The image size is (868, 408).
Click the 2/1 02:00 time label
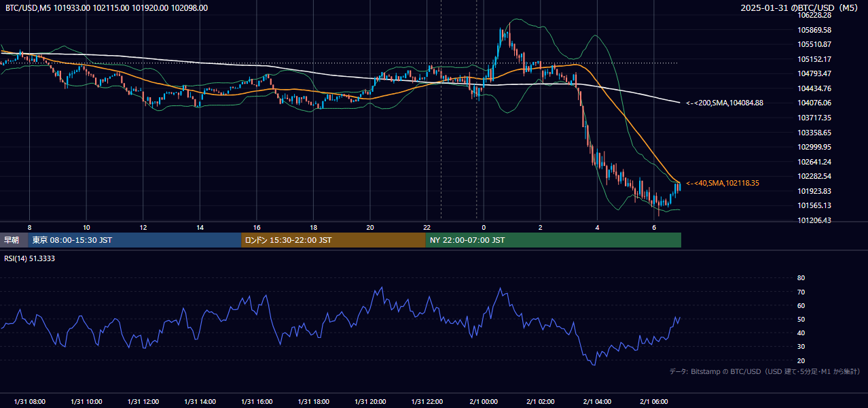coord(541,402)
